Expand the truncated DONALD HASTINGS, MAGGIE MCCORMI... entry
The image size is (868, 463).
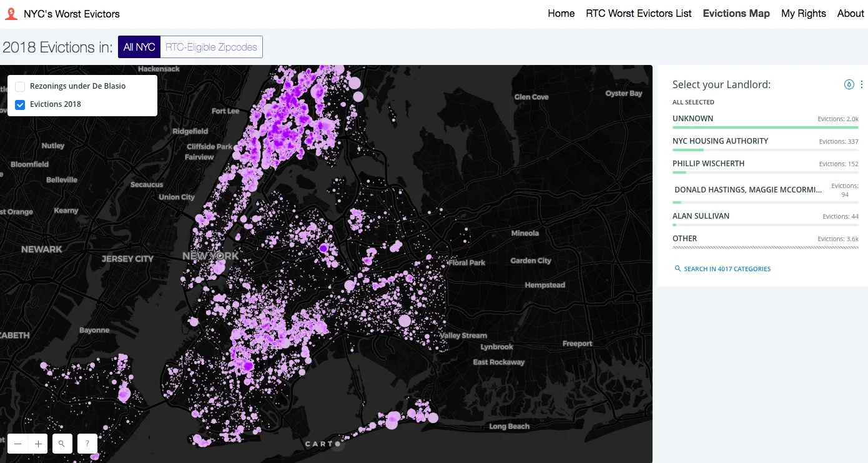point(748,189)
